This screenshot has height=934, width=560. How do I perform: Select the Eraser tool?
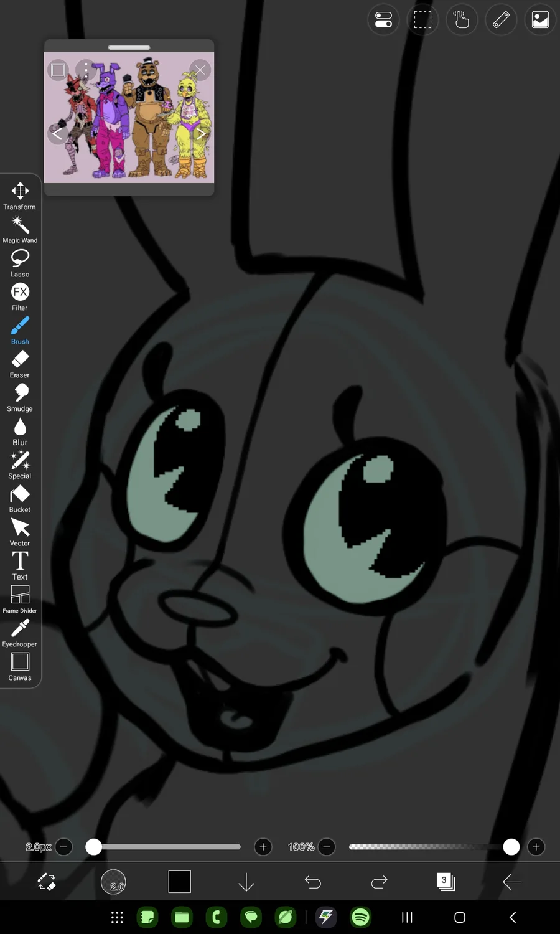click(x=20, y=364)
